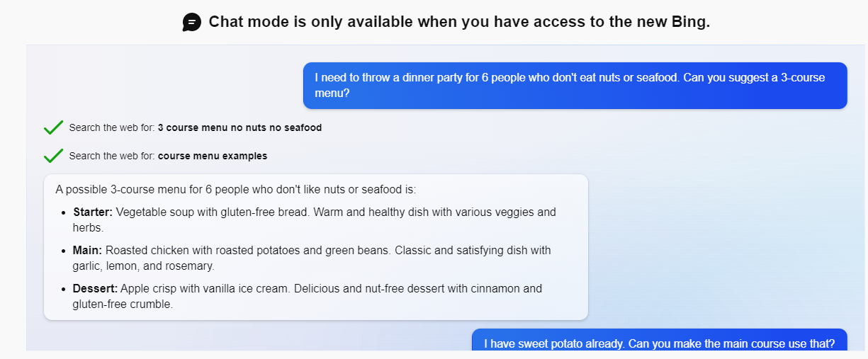
Task: Click green checkmark beside course menu examples
Action: [x=54, y=156]
